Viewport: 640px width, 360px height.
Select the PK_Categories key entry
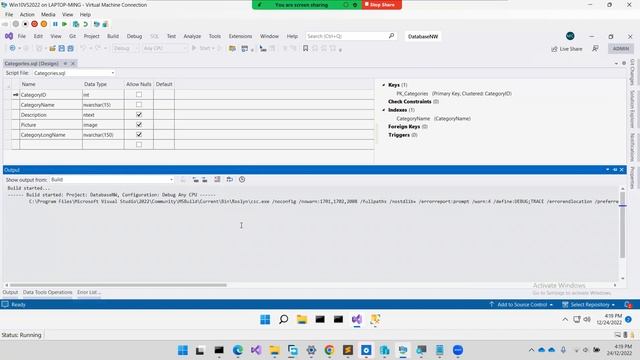453,93
